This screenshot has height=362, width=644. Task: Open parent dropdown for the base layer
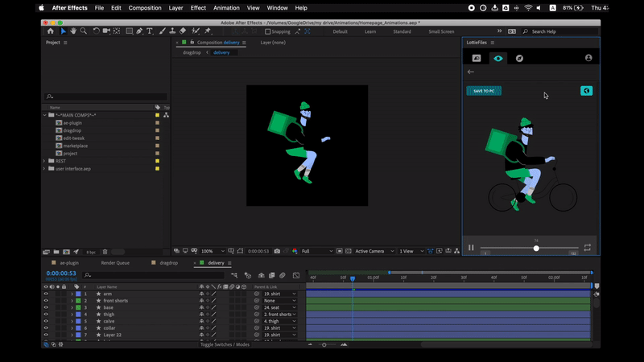click(279, 307)
